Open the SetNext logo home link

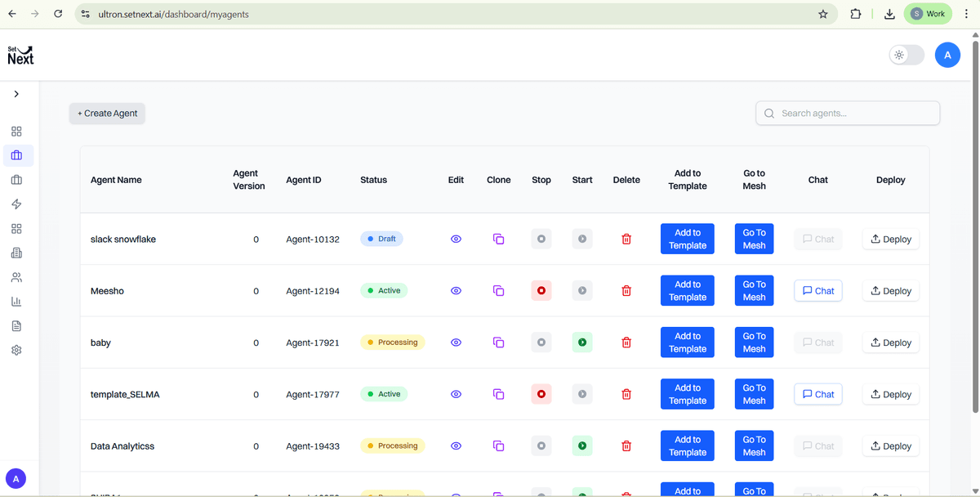[x=20, y=55]
